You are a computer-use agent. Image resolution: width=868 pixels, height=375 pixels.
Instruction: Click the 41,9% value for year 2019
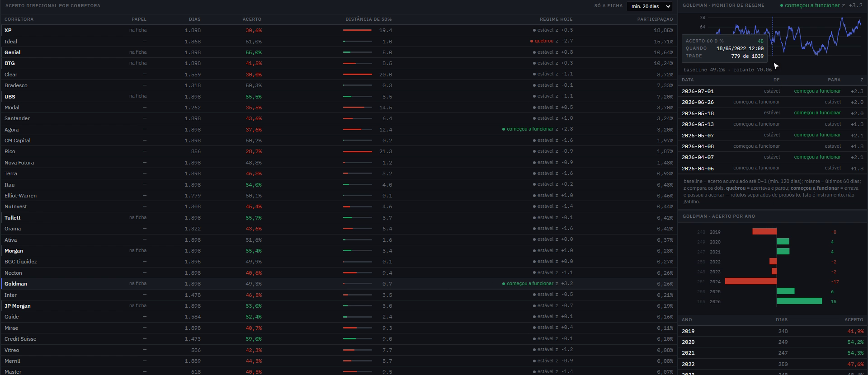tap(855, 331)
